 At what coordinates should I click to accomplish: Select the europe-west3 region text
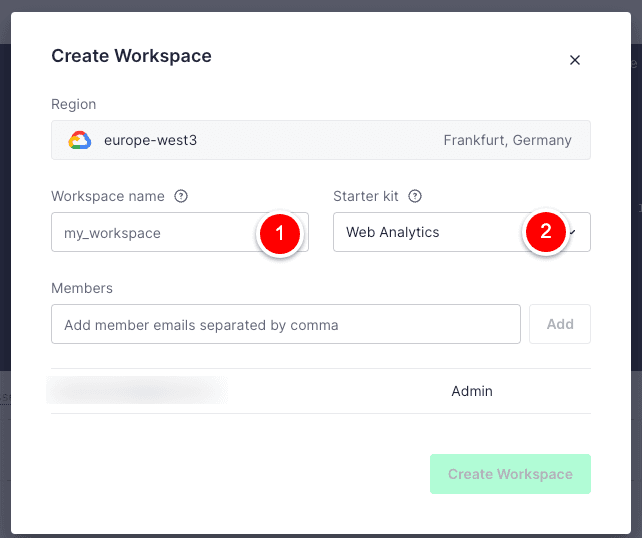[150, 141]
